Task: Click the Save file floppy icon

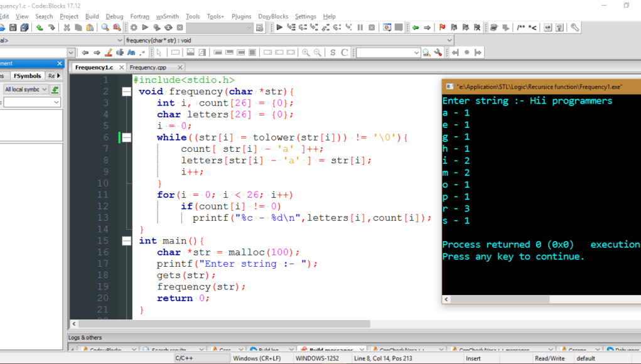Action: (13, 28)
